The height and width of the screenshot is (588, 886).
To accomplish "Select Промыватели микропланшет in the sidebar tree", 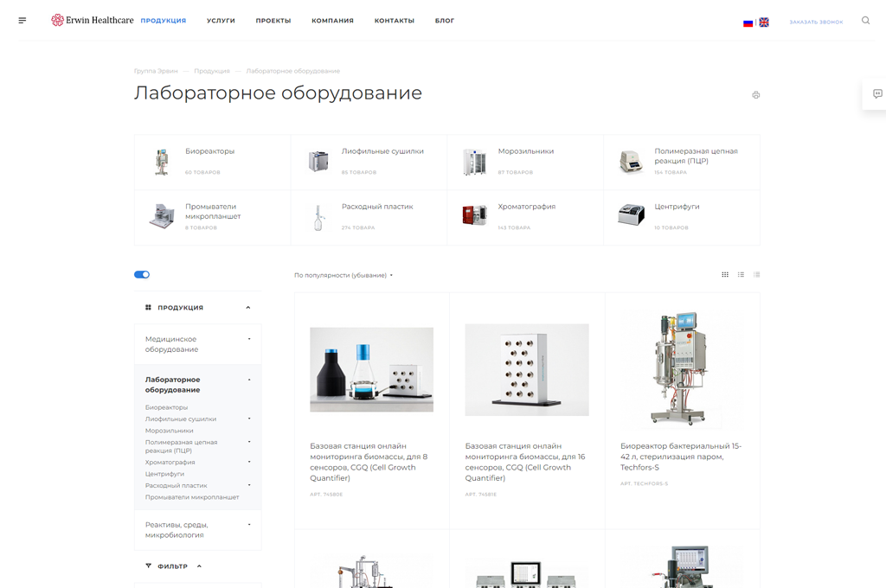I will [x=192, y=497].
